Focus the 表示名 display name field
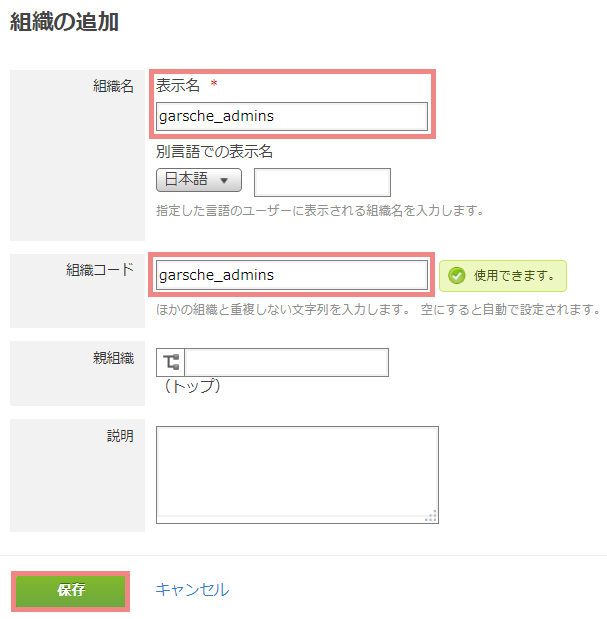The image size is (607, 619). 292,116
